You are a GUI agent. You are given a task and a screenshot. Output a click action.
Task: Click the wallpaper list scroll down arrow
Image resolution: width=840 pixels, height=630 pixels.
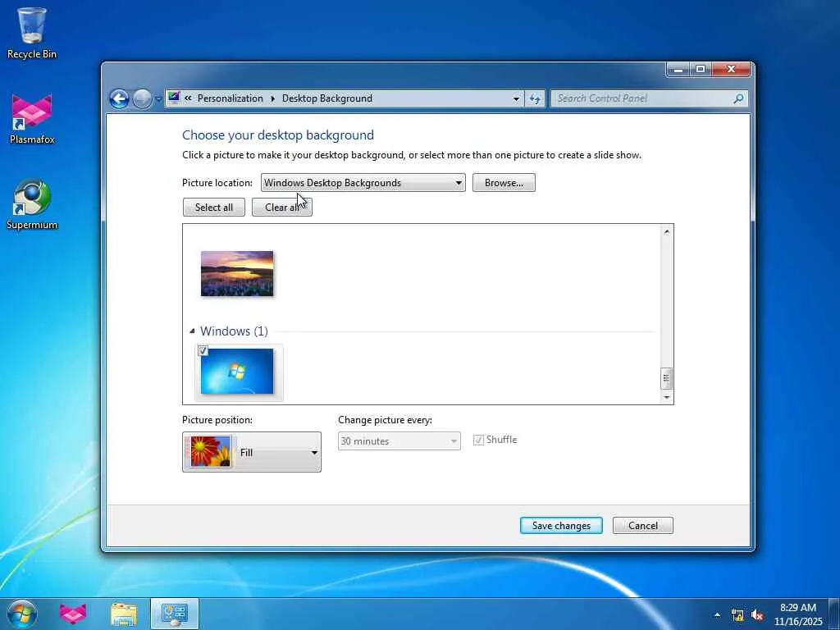(x=666, y=397)
